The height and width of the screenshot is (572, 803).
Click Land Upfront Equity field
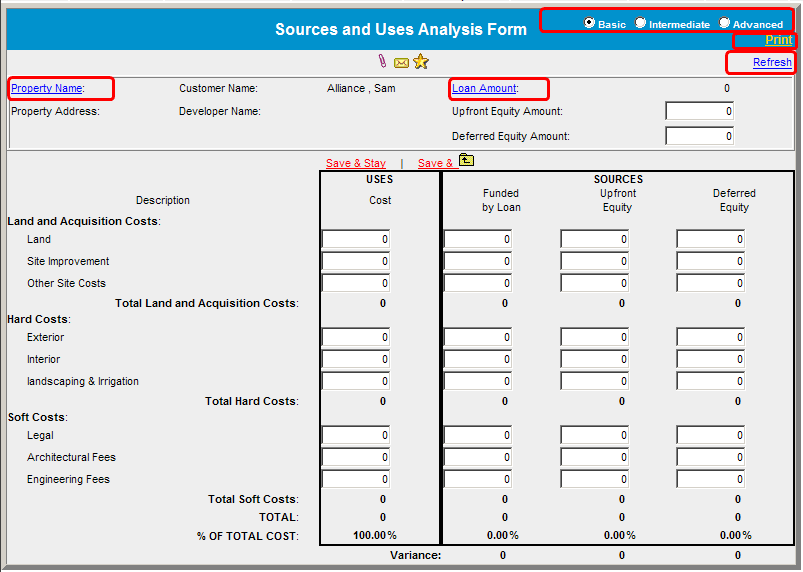coord(595,239)
